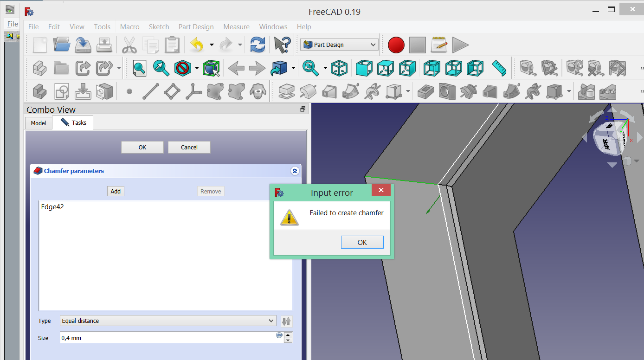
Task: Close the Input error dialog
Action: pyautogui.click(x=381, y=191)
